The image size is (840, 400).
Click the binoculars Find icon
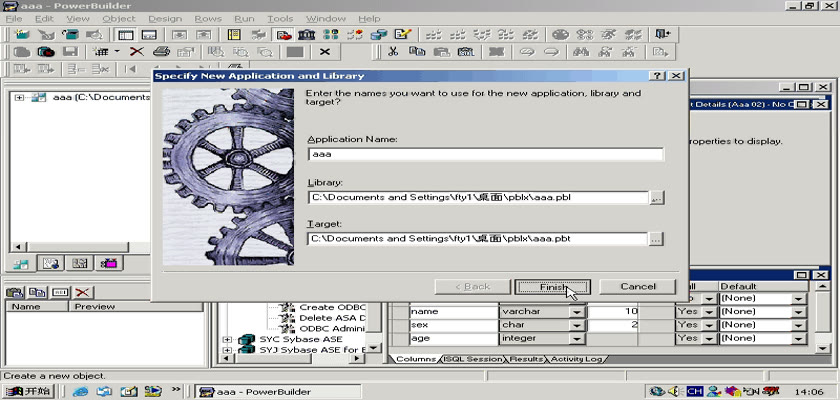pyautogui.click(x=581, y=52)
